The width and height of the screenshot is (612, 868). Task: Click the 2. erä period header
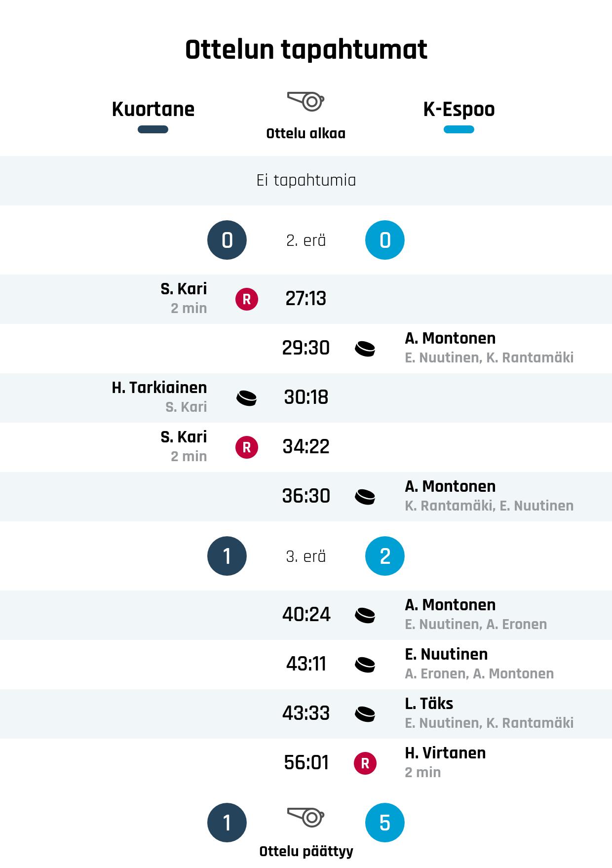[x=306, y=240]
